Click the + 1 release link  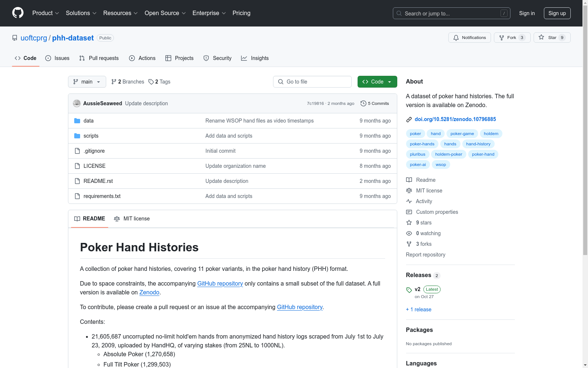419,309
